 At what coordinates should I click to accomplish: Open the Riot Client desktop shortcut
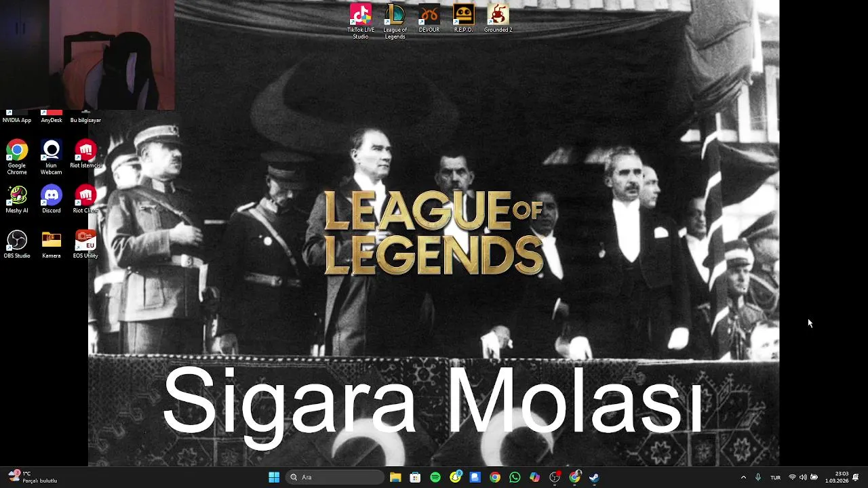pyautogui.click(x=85, y=200)
